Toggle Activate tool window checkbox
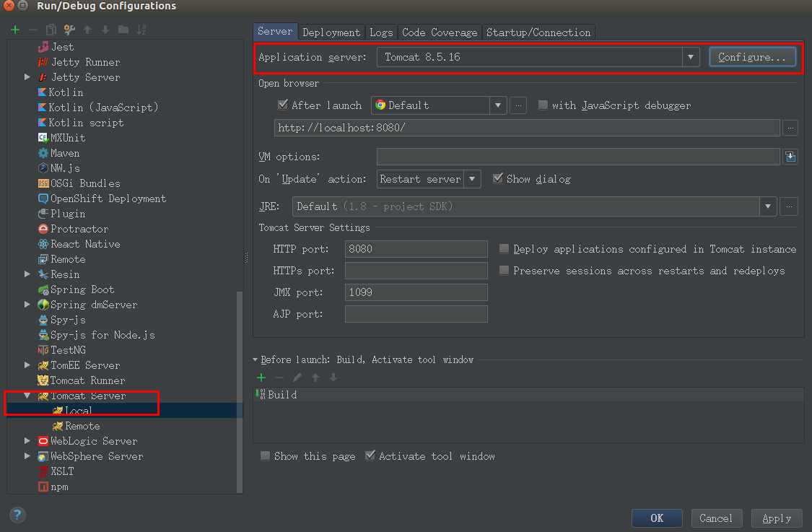This screenshot has width=812, height=532. tap(370, 456)
